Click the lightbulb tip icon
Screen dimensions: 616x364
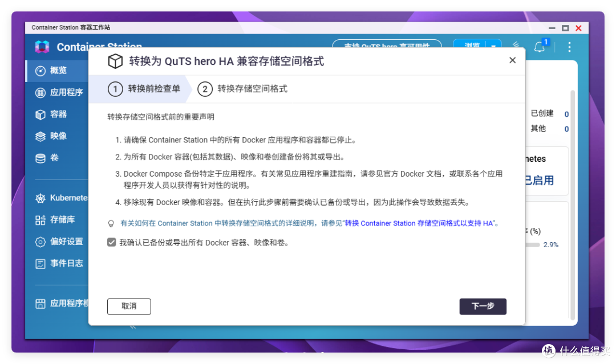(x=111, y=223)
